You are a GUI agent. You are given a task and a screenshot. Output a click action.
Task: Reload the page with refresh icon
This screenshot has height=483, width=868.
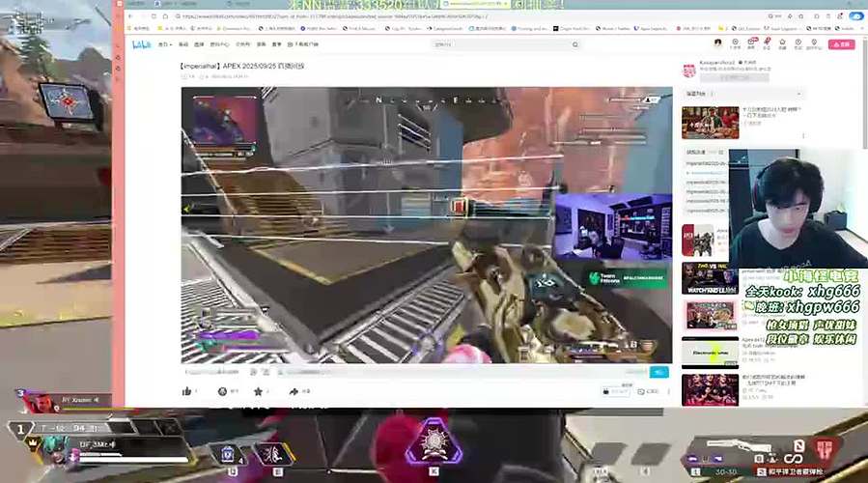pos(154,16)
